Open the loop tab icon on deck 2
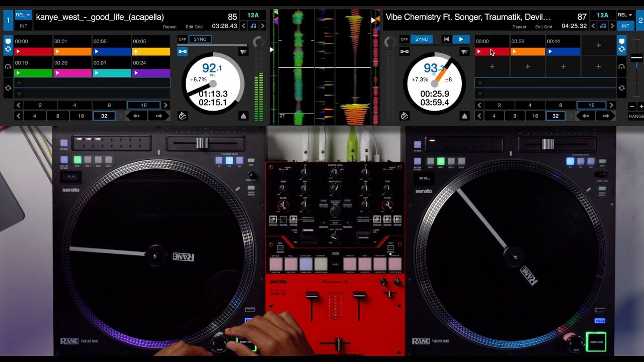The height and width of the screenshot is (362, 644). [x=622, y=88]
